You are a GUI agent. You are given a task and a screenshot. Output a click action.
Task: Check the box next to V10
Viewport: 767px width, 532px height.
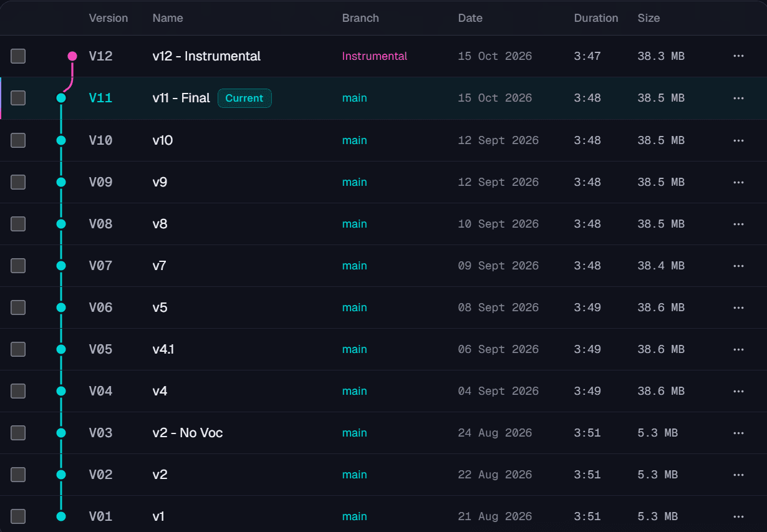click(x=18, y=140)
